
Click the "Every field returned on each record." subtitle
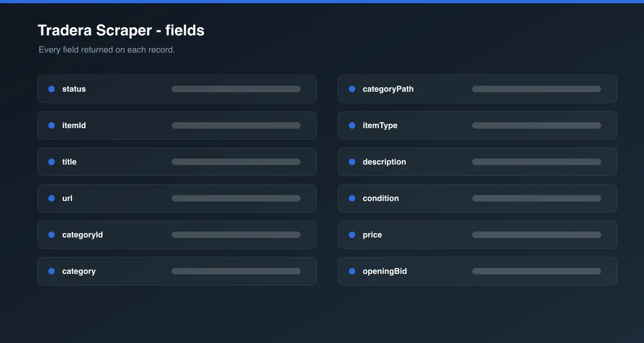[x=107, y=50]
